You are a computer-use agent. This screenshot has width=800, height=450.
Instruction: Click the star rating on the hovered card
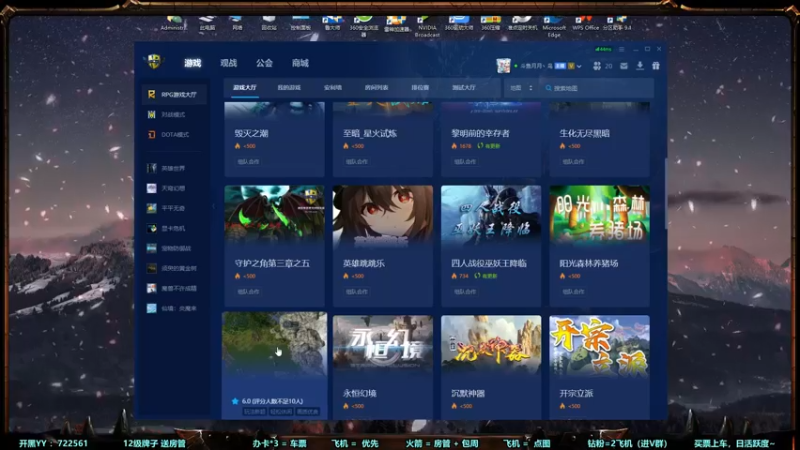pyautogui.click(x=267, y=401)
